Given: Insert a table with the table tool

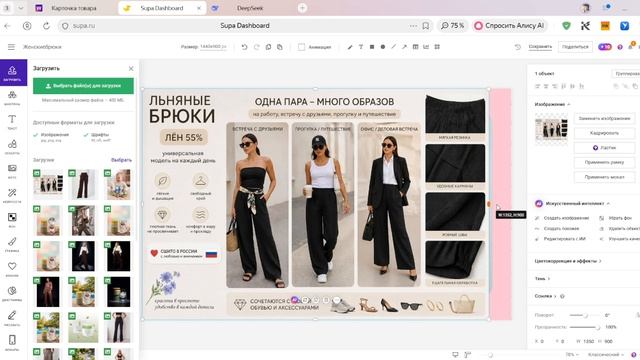Looking at the screenshot, I should tap(415, 47).
